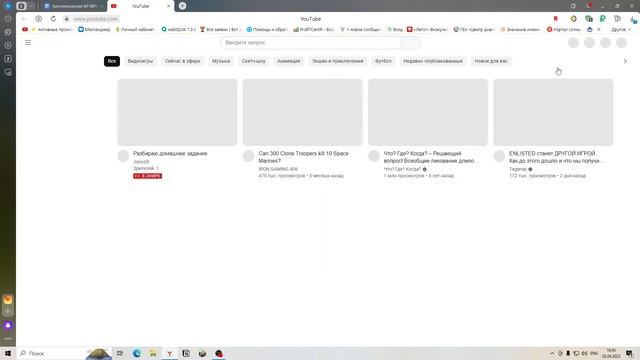Image resolution: width=640 pixels, height=360 pixels.
Task: Open the 'Мессенджер' bookmark
Action: coord(94,29)
